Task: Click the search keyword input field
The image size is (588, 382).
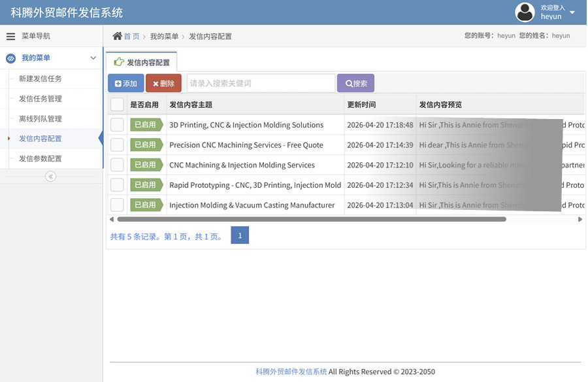Action: pos(261,83)
